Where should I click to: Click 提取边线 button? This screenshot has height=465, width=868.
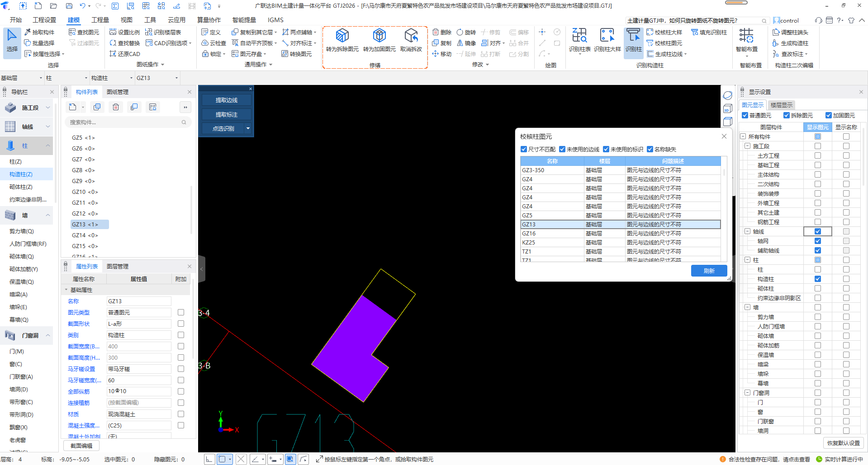pyautogui.click(x=226, y=100)
